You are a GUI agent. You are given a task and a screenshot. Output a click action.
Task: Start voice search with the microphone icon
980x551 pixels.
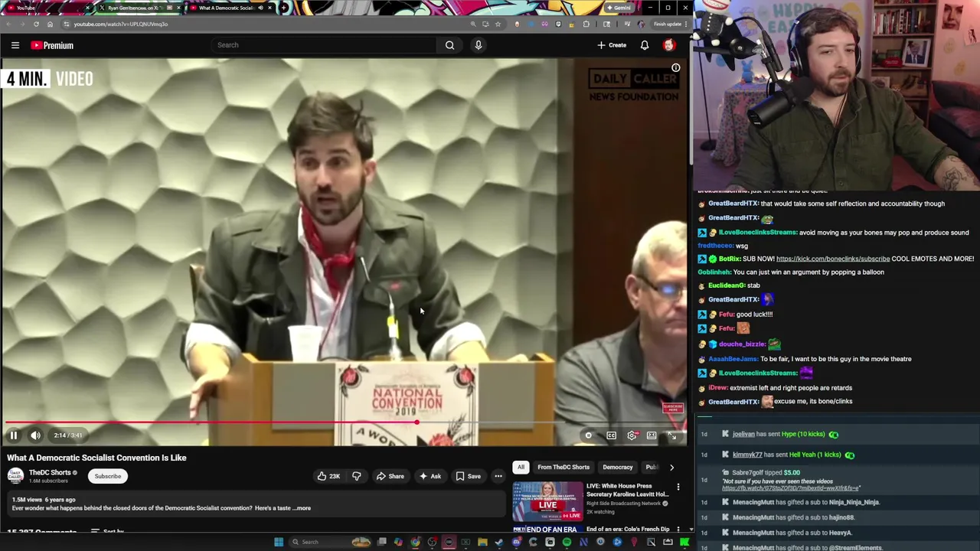coord(479,45)
